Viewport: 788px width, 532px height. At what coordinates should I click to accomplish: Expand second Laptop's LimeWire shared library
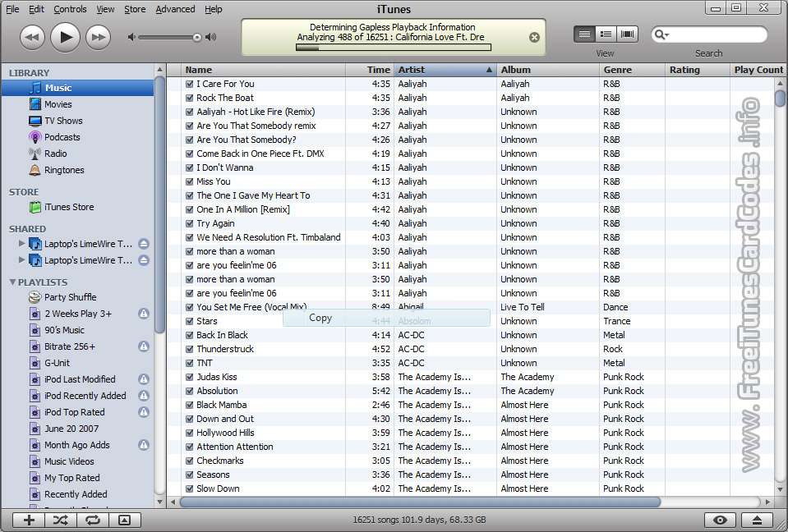(21, 260)
